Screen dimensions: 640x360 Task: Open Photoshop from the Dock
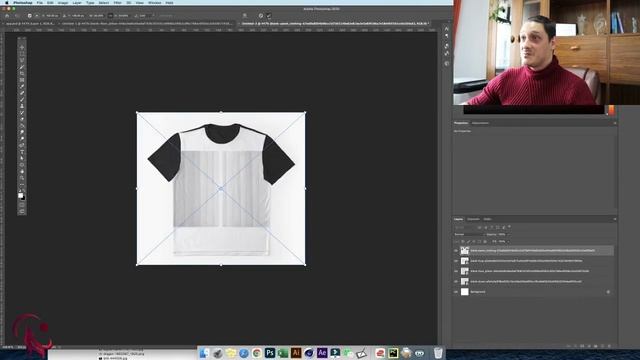270,353
